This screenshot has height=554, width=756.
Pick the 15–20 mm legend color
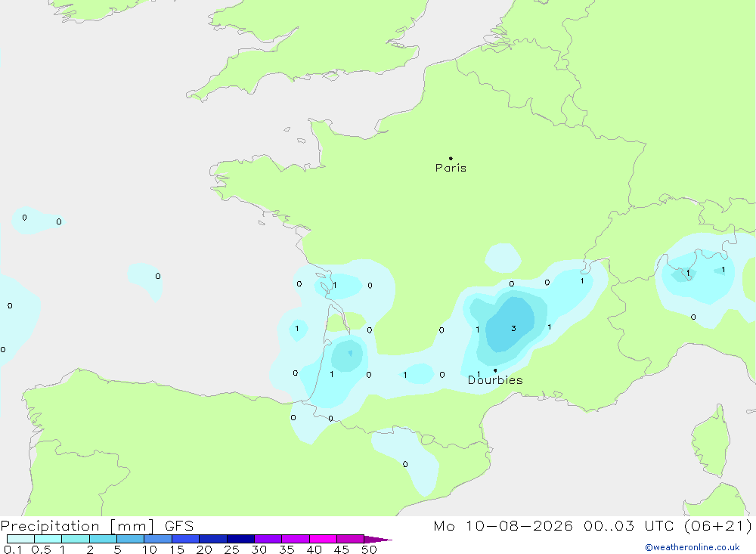[x=186, y=539]
